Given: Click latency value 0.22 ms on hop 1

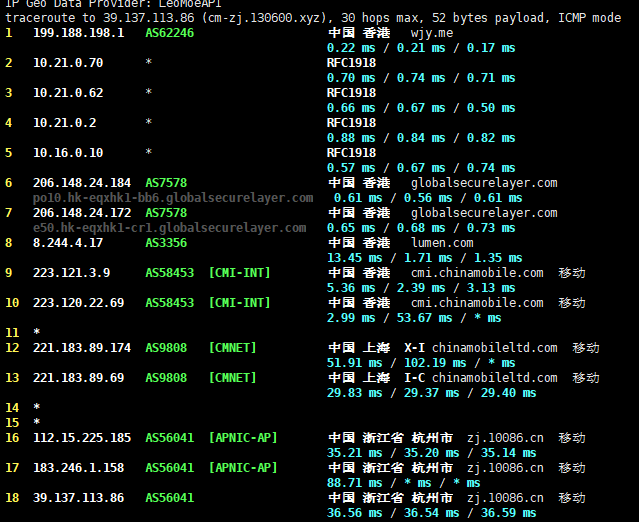Looking at the screenshot, I should [351, 48].
